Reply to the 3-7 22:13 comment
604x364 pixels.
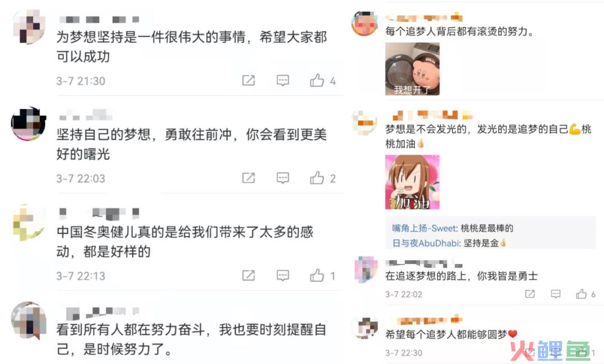[283, 276]
